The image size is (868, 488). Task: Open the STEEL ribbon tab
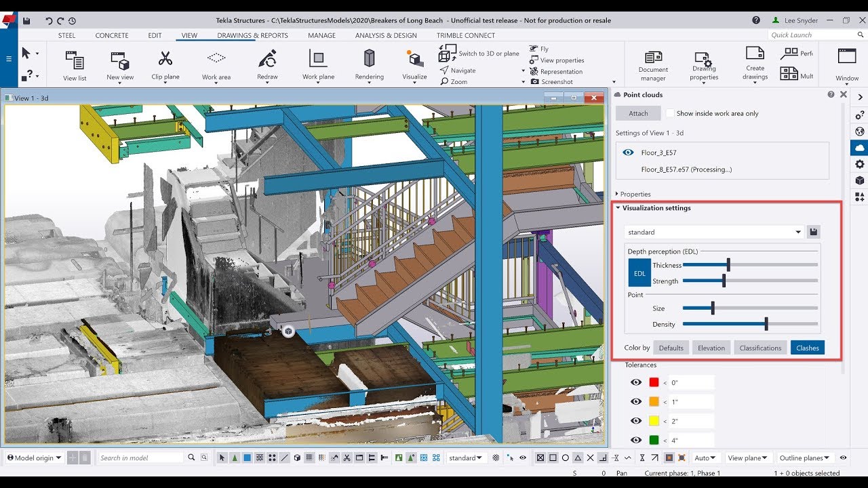[x=66, y=35]
